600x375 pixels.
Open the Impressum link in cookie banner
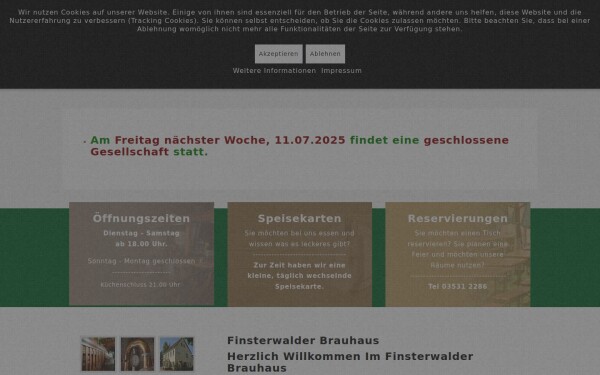coord(341,71)
